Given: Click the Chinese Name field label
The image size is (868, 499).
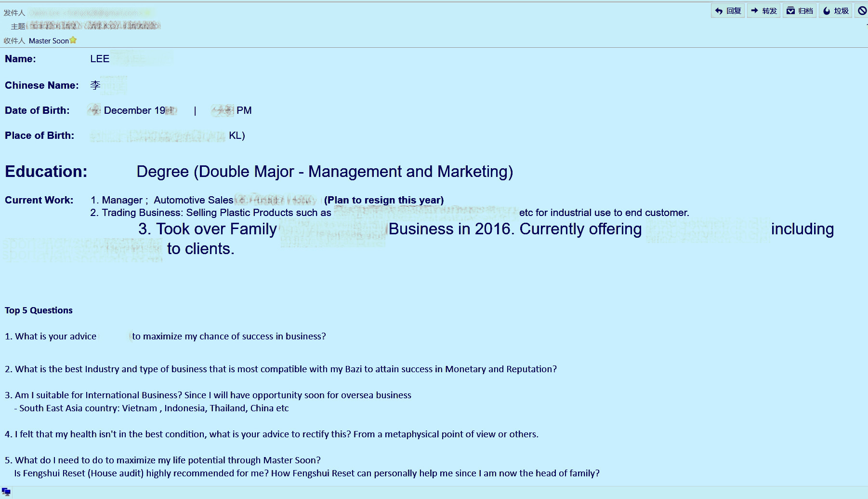Looking at the screenshot, I should (x=42, y=85).
